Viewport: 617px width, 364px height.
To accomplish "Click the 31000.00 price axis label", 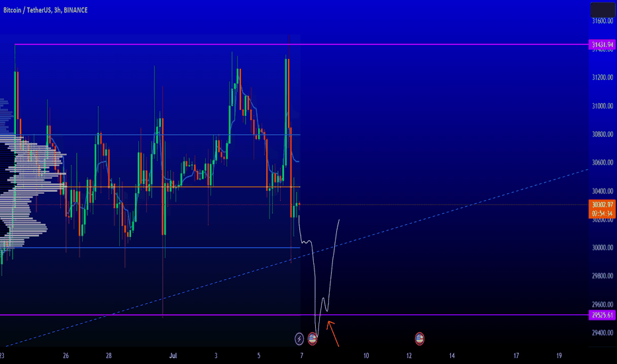I will [602, 106].
